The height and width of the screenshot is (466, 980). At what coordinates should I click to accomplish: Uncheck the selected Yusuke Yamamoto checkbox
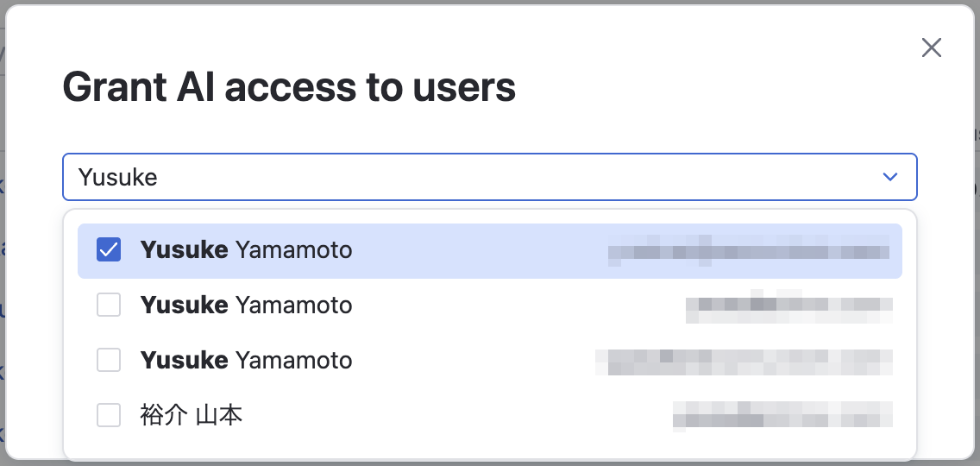click(109, 250)
